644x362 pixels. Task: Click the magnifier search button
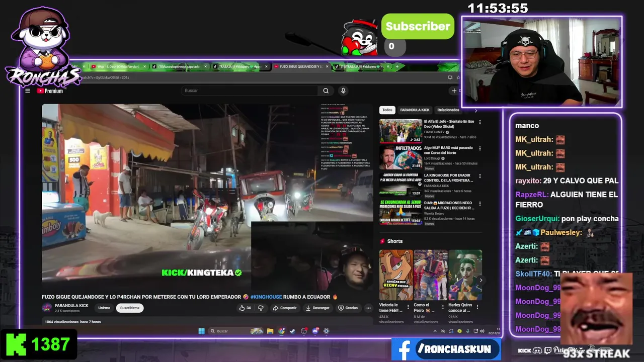pyautogui.click(x=326, y=90)
